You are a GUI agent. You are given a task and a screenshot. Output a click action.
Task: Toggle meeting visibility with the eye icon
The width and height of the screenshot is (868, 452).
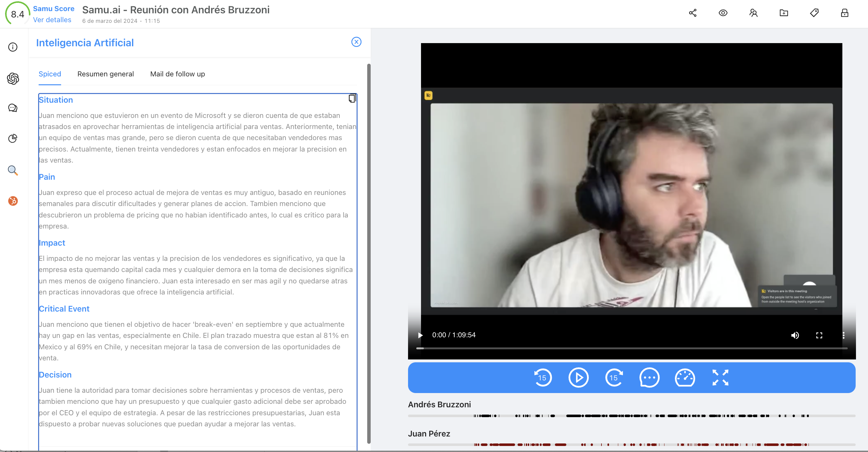click(x=723, y=12)
